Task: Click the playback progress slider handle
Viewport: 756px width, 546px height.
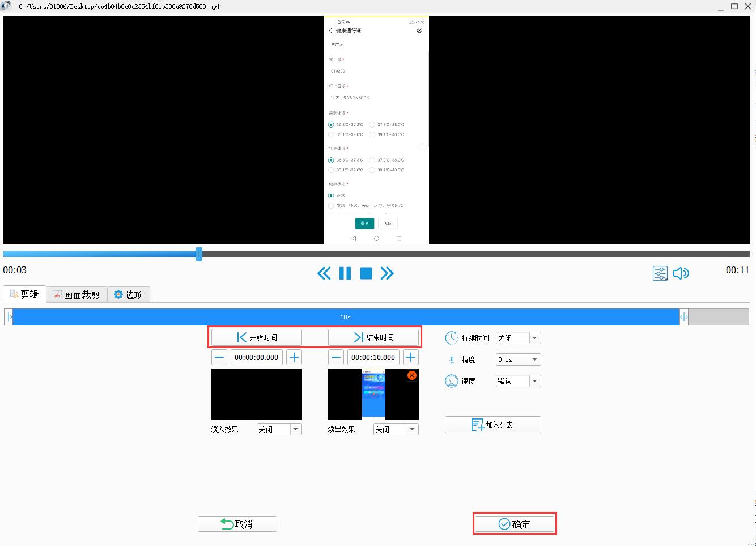Action: (x=199, y=254)
